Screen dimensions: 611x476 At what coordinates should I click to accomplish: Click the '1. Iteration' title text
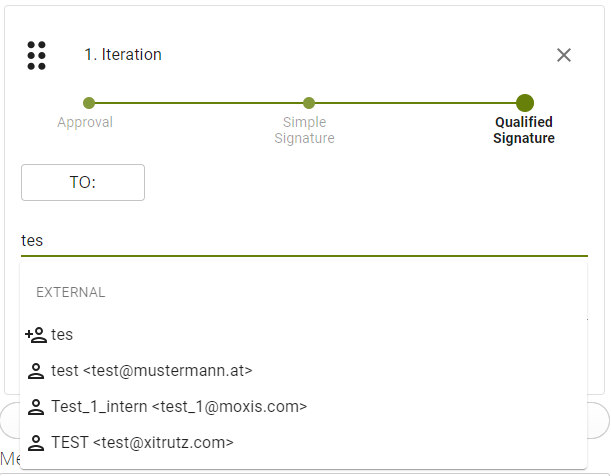123,55
